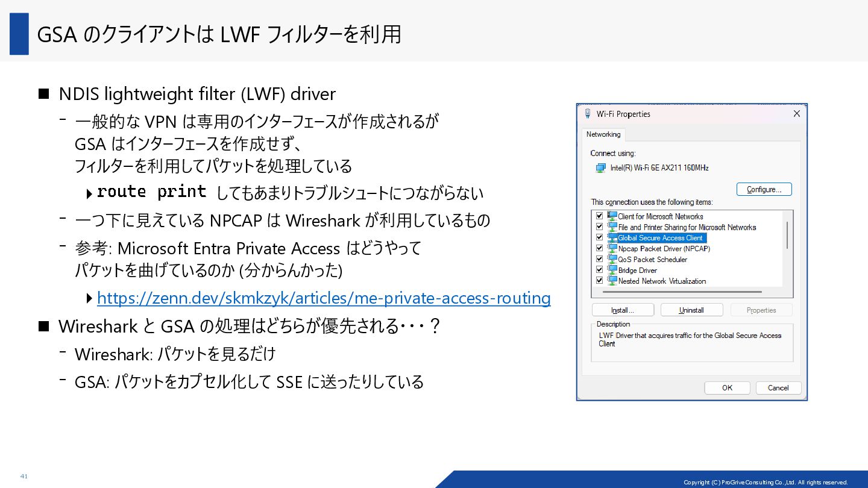Uncheck Global Secure Access Client checkbox
The width and height of the screenshot is (868, 488).
(x=599, y=237)
